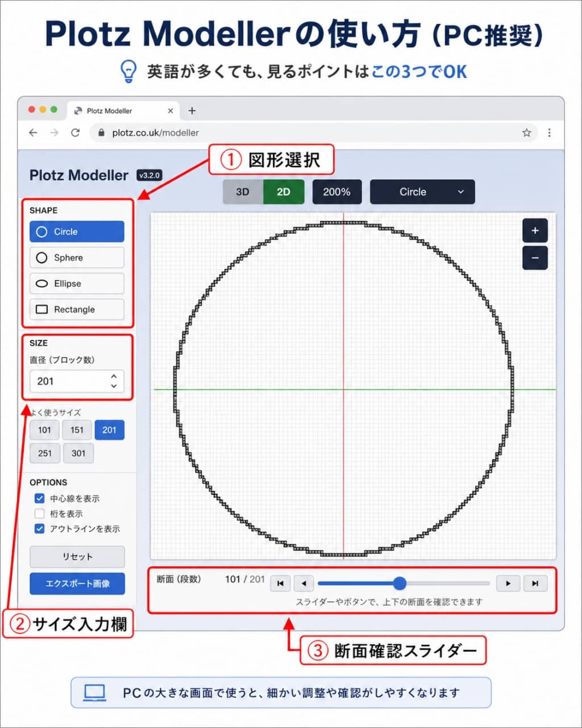582x728 pixels.
Task: Select the Rectangle shape
Action: [77, 309]
